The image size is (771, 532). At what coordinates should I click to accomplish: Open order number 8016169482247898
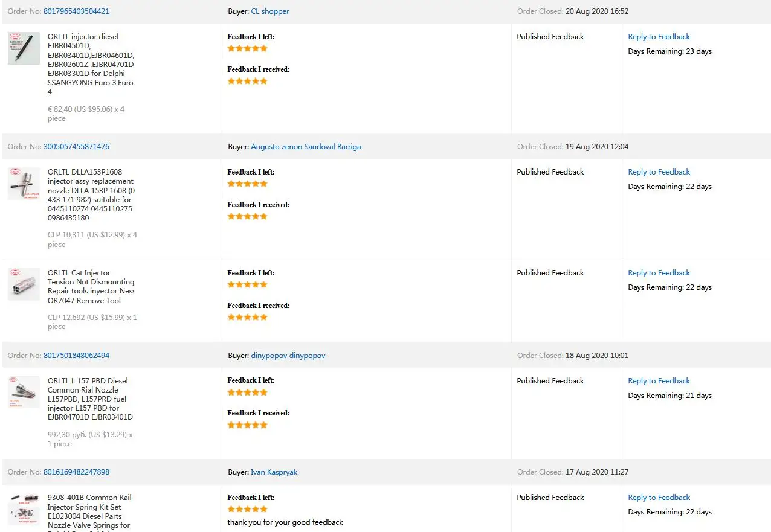76,472
